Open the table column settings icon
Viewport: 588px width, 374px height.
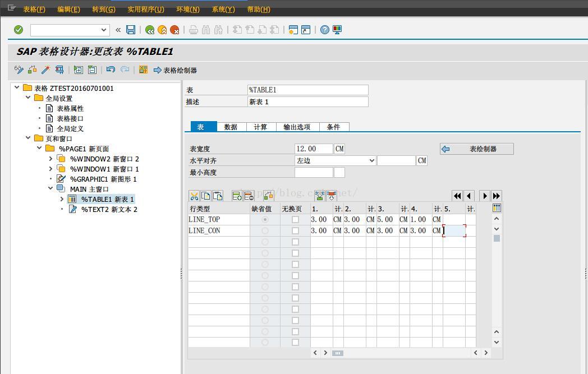pos(497,208)
